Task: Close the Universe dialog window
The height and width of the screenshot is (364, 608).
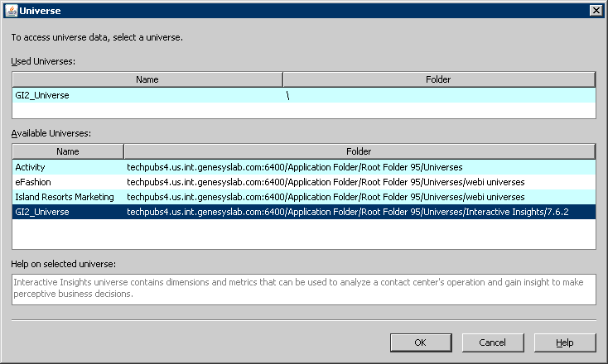Action: point(595,9)
